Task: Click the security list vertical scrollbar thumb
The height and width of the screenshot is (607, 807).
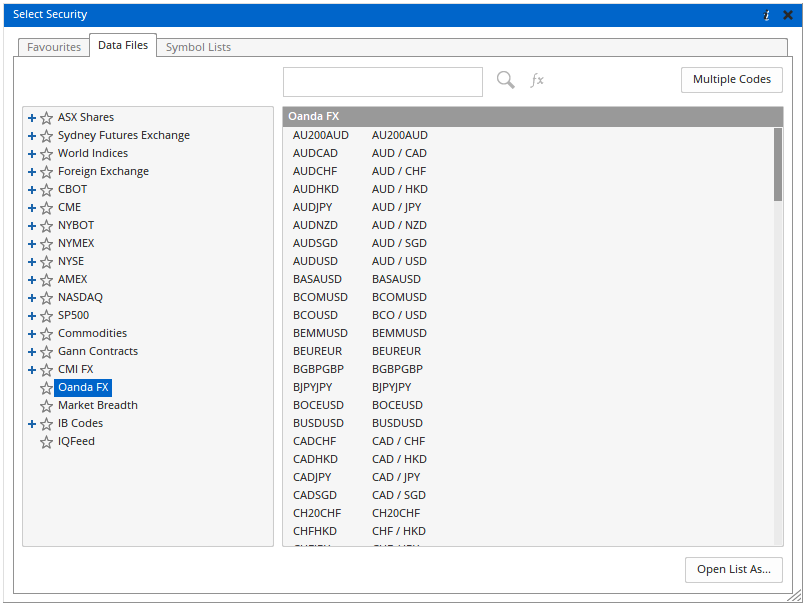Action: click(778, 165)
